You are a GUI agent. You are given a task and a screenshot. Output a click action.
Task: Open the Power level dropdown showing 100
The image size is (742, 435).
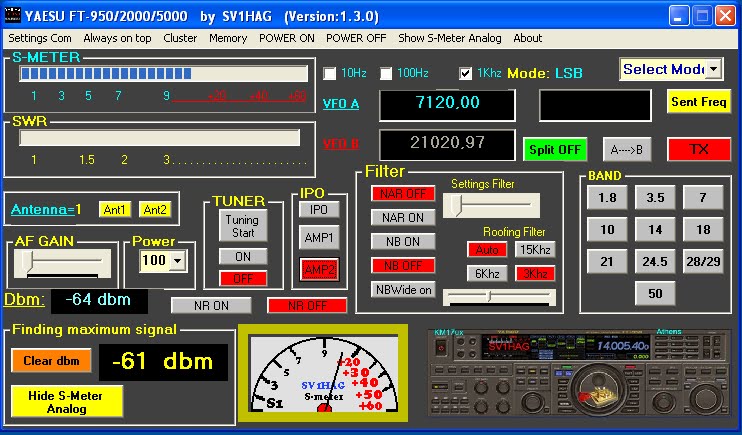177,260
